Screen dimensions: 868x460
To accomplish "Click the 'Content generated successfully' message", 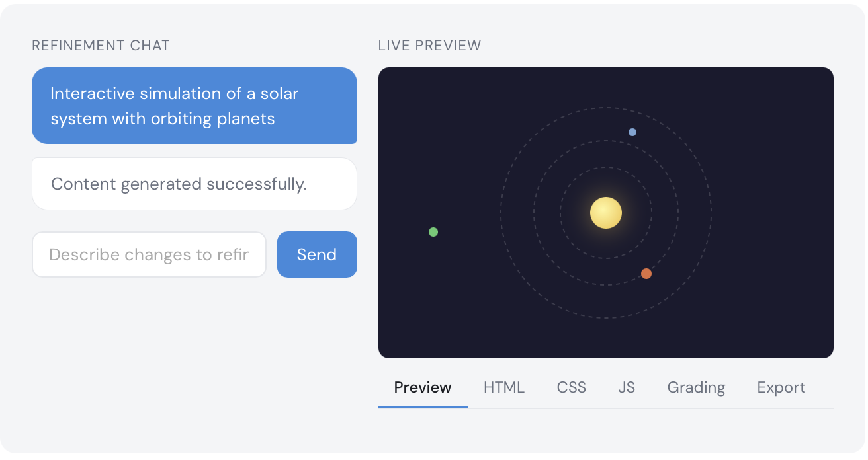I will (195, 184).
